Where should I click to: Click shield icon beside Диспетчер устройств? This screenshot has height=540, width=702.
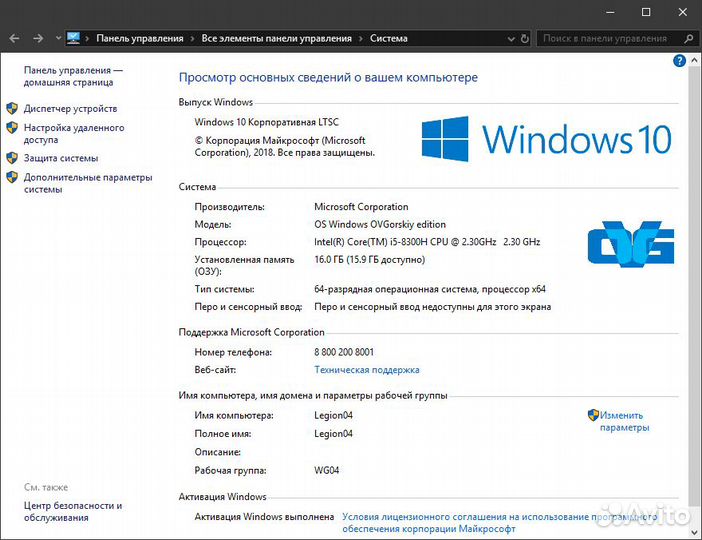(x=12, y=108)
